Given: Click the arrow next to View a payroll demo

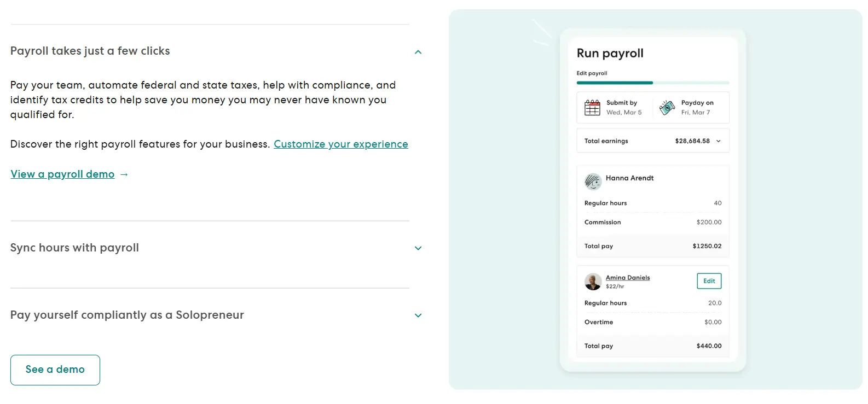Looking at the screenshot, I should point(124,174).
